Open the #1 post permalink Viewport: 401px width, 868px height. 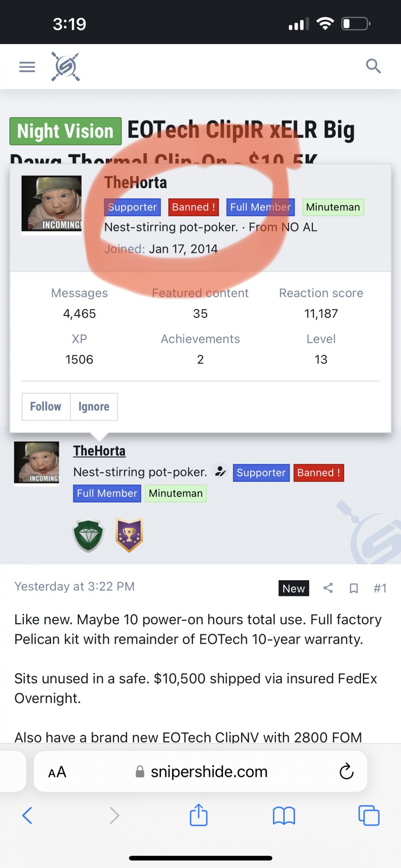[380, 588]
